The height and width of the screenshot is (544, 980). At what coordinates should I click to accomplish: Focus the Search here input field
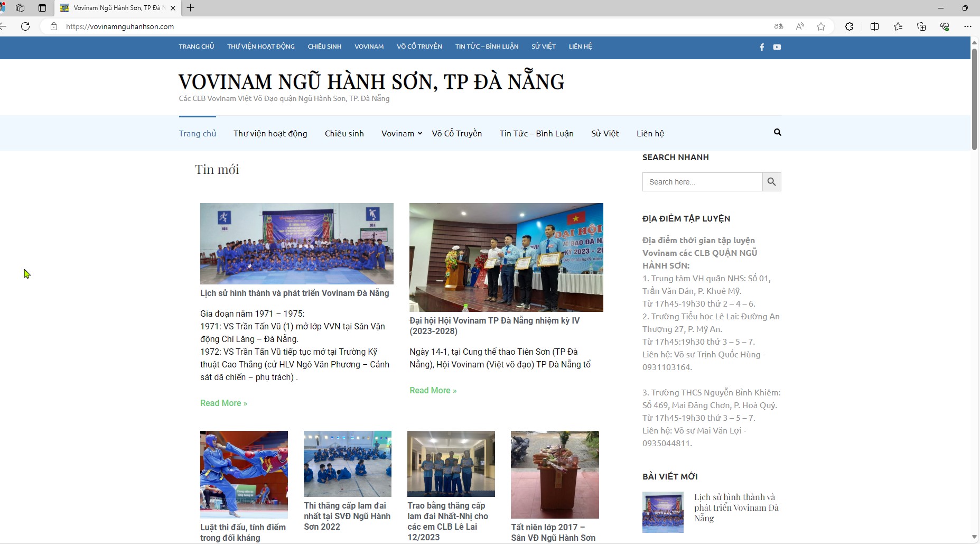(702, 182)
